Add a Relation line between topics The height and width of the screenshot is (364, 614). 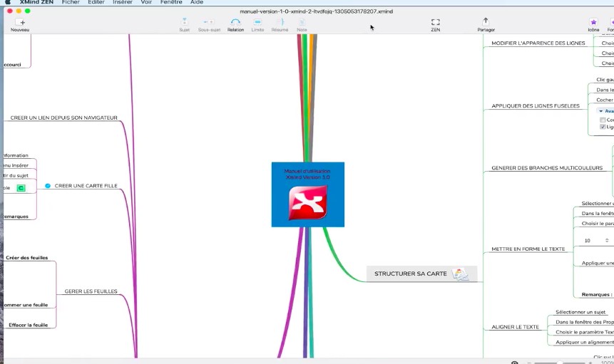(x=235, y=25)
